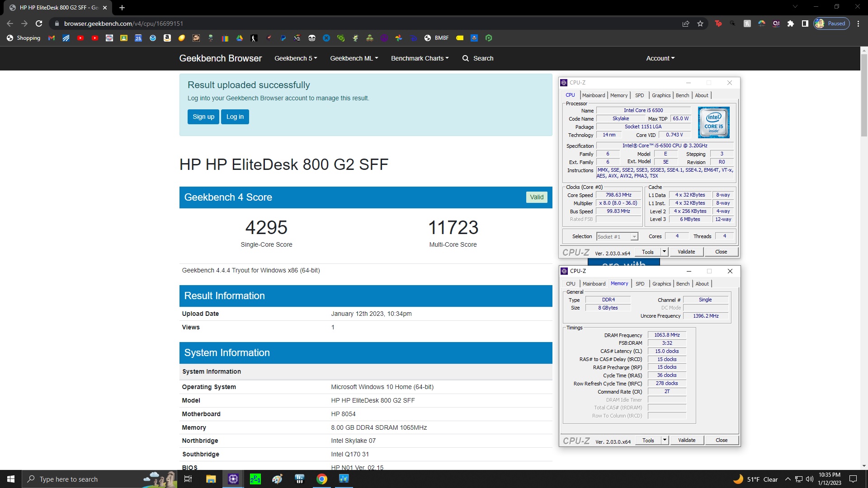
Task: Open Graphics tab in top CPU-Z window
Action: point(661,95)
